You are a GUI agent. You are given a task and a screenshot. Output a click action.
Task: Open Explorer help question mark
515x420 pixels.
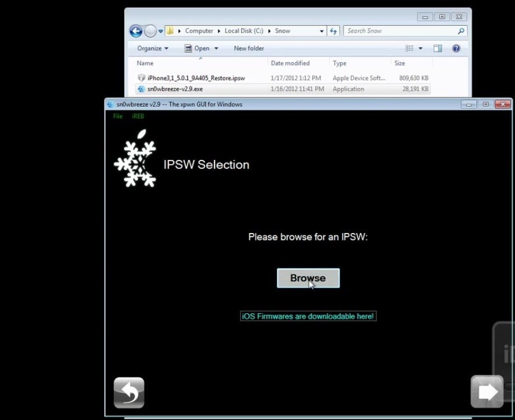tap(456, 49)
